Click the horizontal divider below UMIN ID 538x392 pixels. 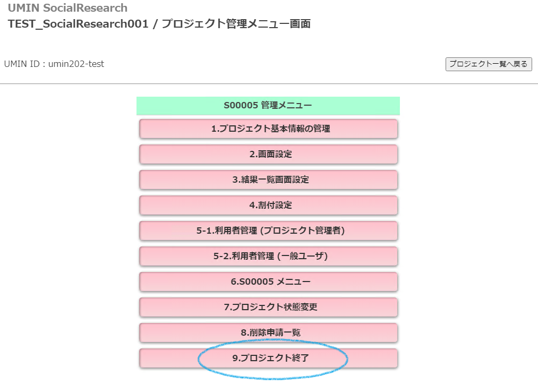[269, 84]
